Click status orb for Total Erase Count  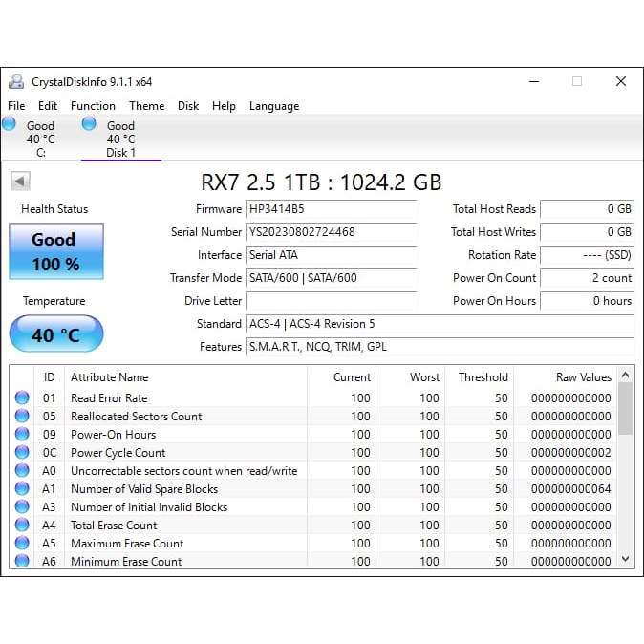pyautogui.click(x=22, y=526)
